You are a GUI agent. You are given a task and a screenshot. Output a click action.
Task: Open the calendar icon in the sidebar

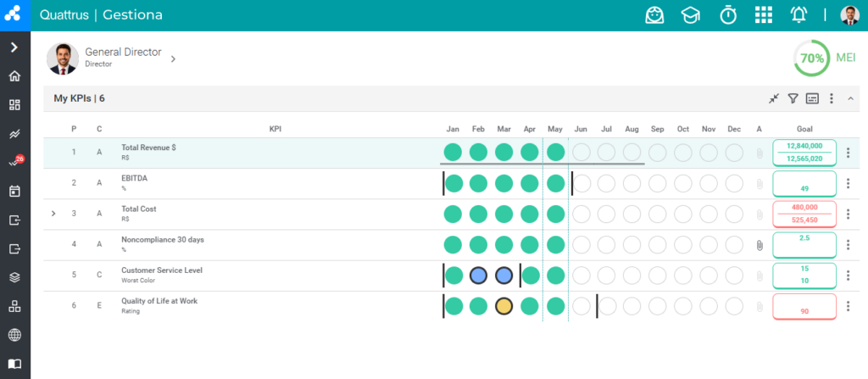(x=15, y=192)
